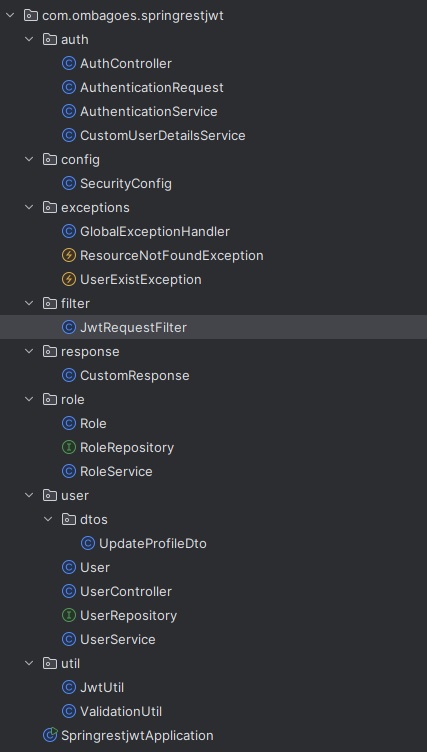Screen dimensions: 427x752
Task: Collapse the role package chevron
Action: tap(29, 399)
